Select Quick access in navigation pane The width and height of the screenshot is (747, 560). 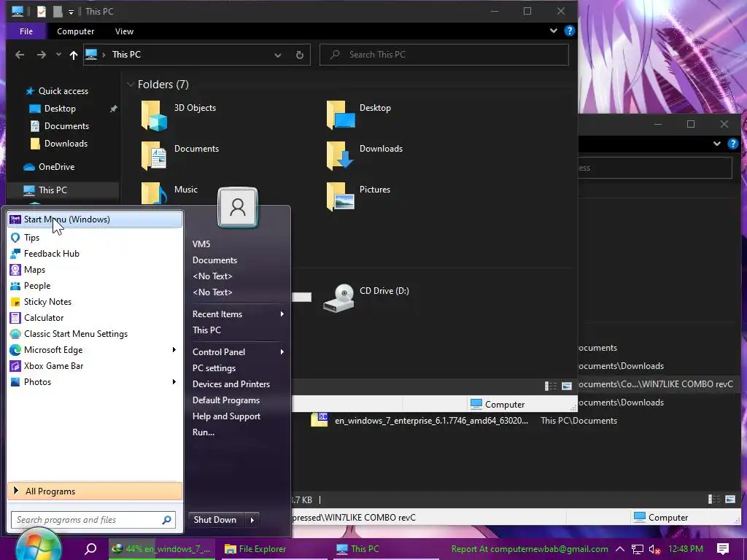63,91
